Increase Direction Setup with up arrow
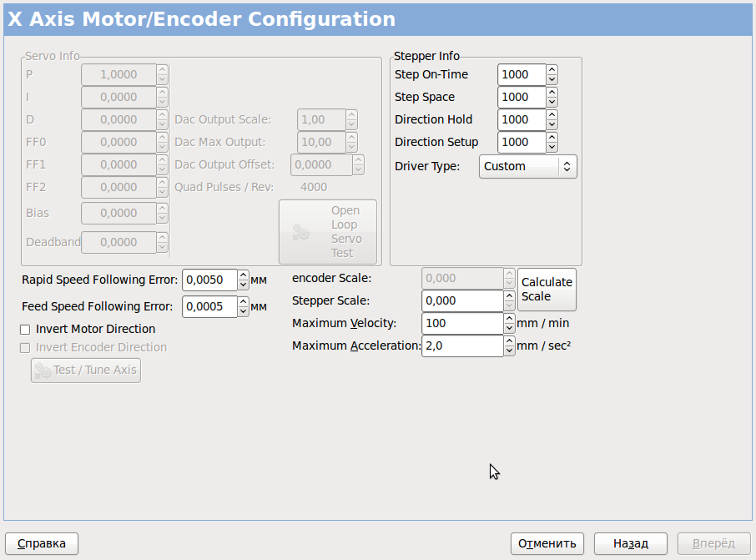Viewport: 756px width, 560px height. click(x=552, y=138)
